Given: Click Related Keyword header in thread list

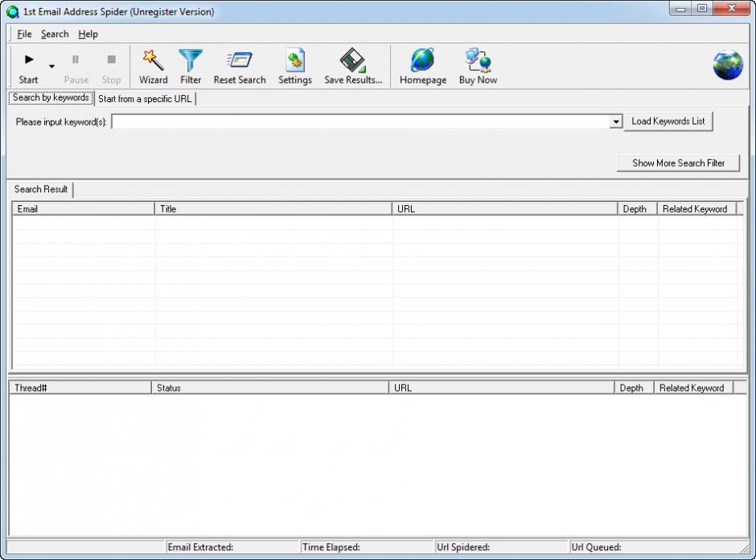Looking at the screenshot, I should (x=693, y=388).
